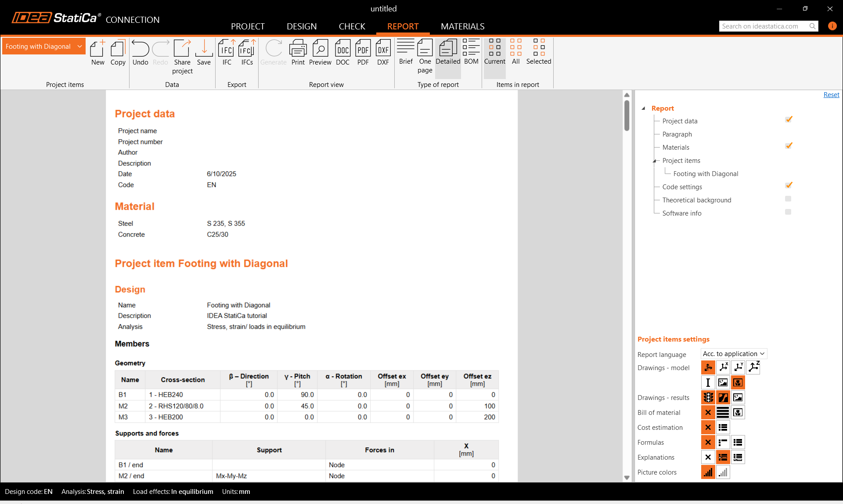Viewport: 843px width, 504px height.
Task: Enable the Theoretical background checkbox
Action: coord(788,199)
